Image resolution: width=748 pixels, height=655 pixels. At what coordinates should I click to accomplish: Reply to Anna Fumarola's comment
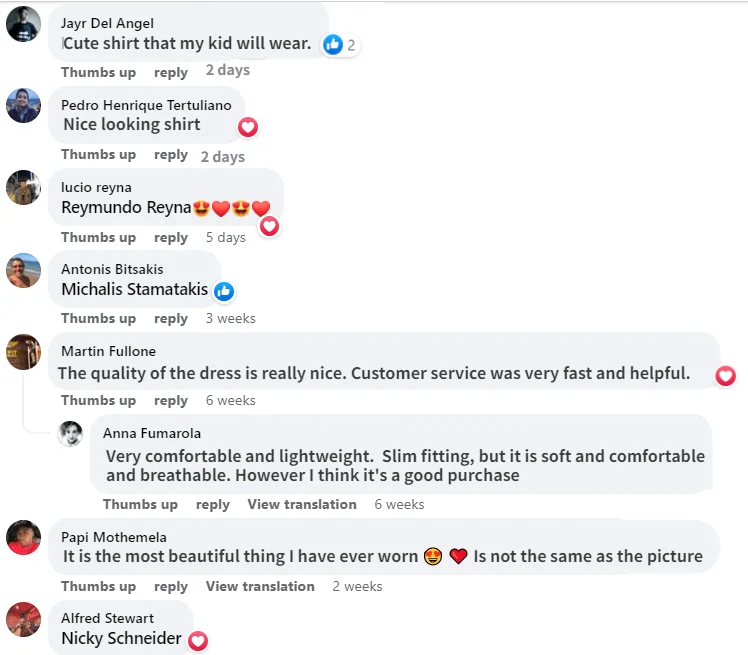pyautogui.click(x=213, y=504)
